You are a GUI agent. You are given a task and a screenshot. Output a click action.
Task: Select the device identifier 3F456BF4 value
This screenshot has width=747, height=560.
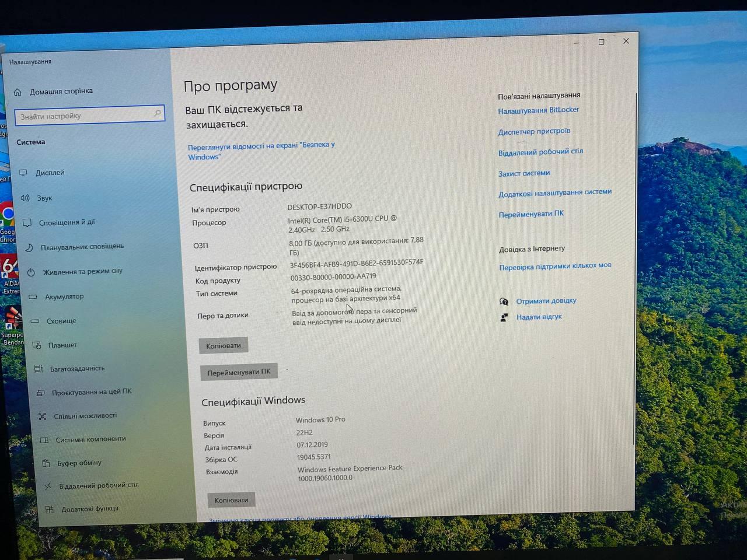click(357, 264)
